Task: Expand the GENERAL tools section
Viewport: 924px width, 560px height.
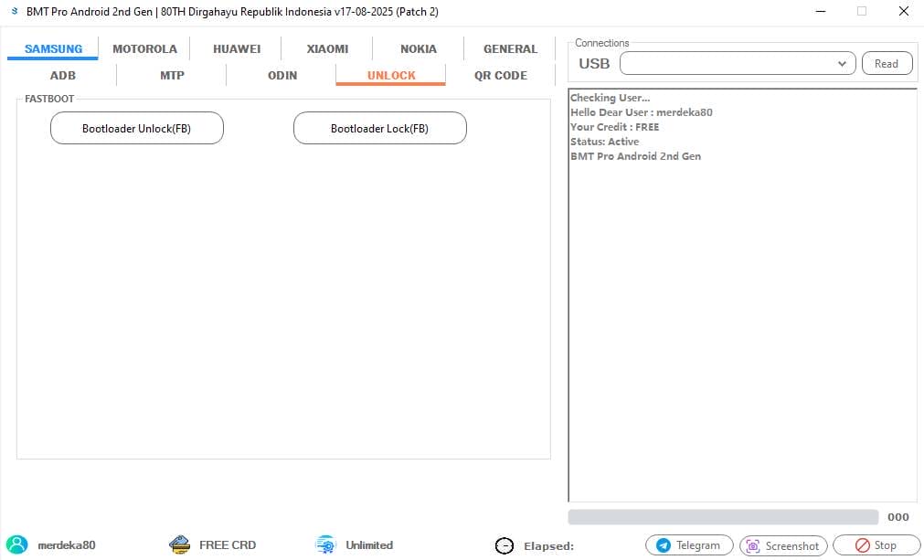Action: coord(509,48)
